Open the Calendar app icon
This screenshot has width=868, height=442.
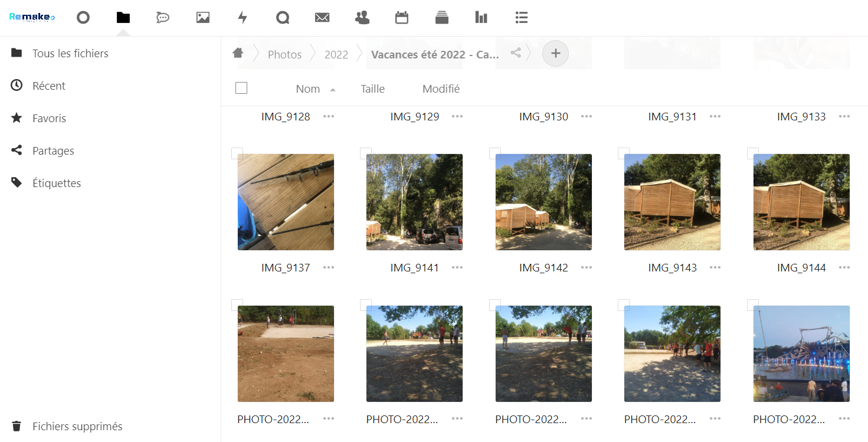click(402, 18)
